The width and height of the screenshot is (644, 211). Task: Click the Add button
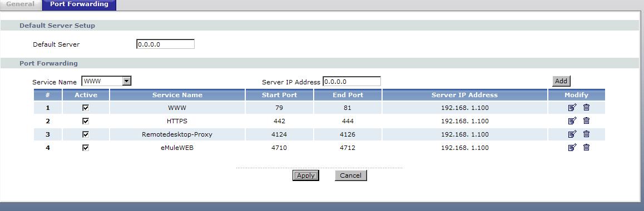(561, 81)
